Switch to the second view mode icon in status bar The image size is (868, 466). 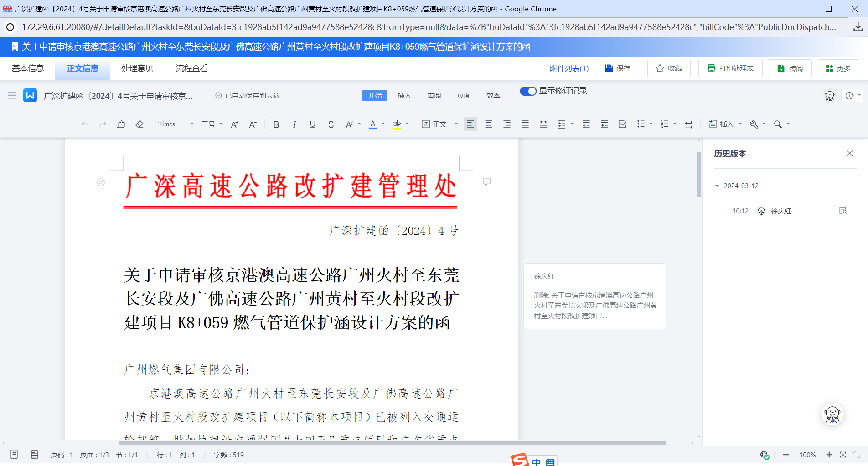(x=35, y=455)
